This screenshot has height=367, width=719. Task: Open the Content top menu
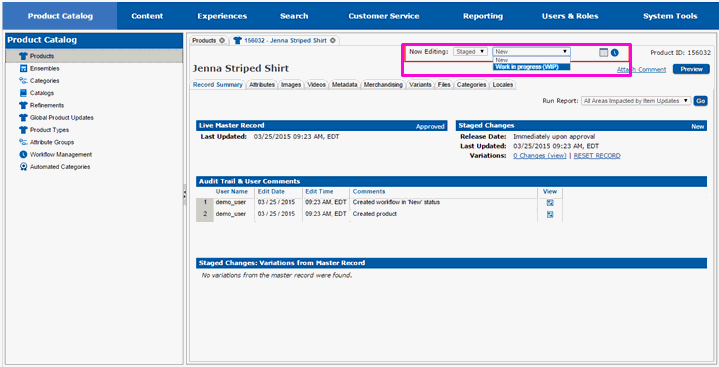147,16
